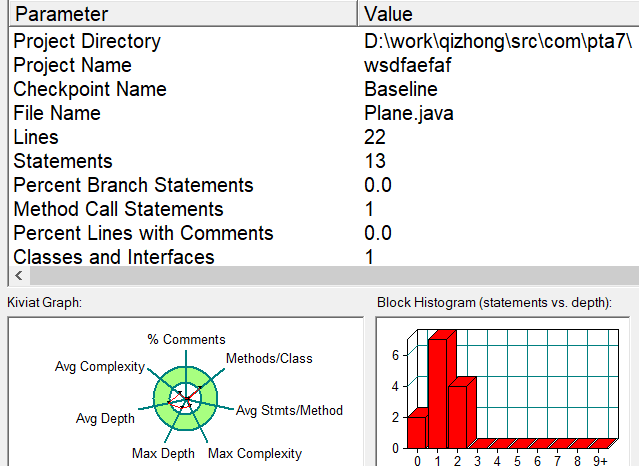Click the 9+ depth axis label
Viewport: 639px width, 466px height.
coord(601,461)
